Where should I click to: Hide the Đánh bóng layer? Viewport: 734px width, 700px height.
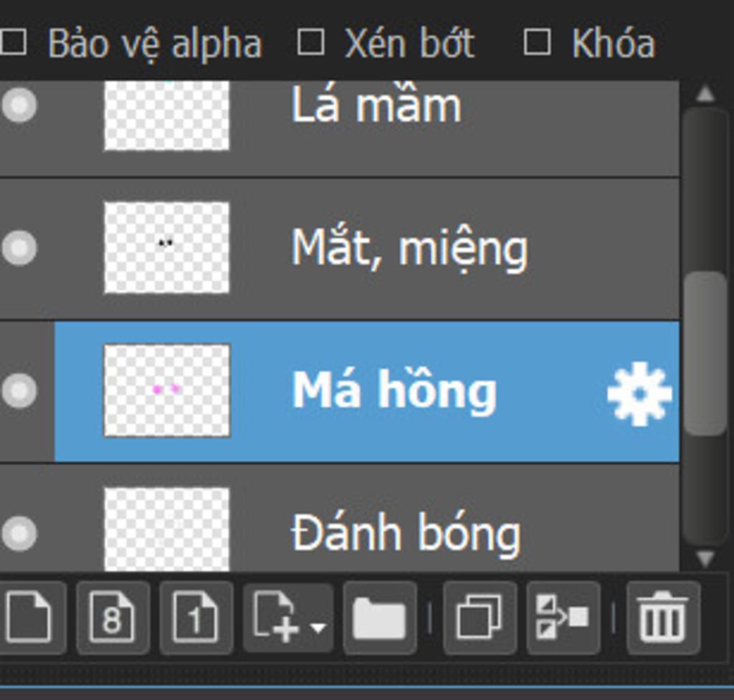pyautogui.click(x=19, y=534)
